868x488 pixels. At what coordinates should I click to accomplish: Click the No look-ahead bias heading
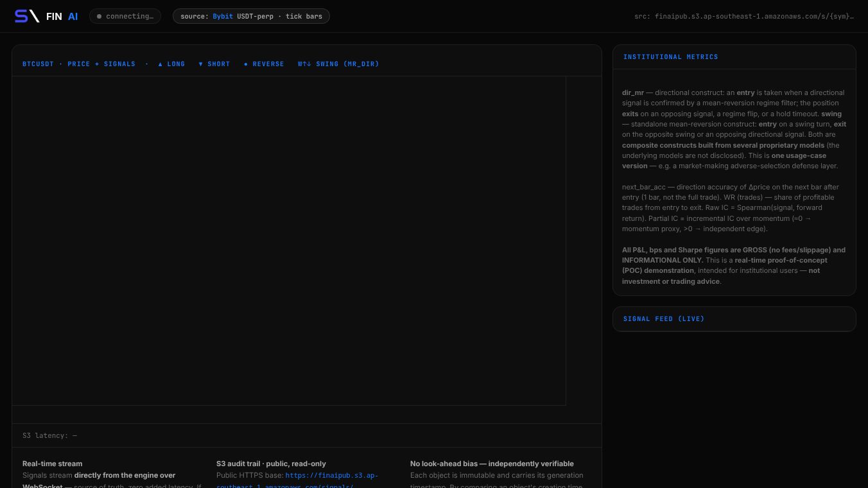coord(492,464)
